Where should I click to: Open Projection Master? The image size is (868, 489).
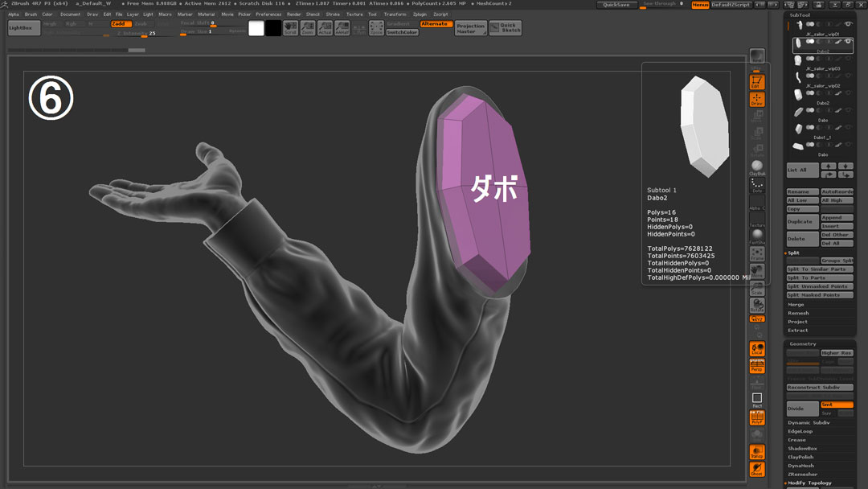tap(470, 28)
